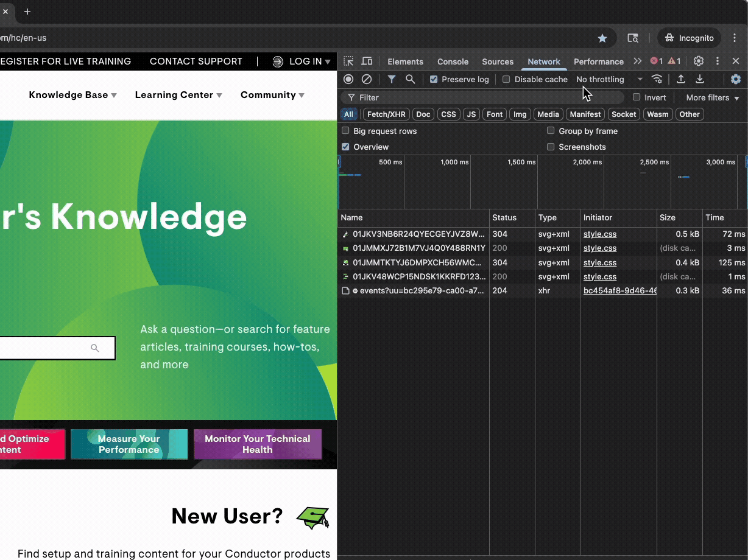Screen dimensions: 748x560
Task: Switch to the Elements tab
Action: pos(405,61)
